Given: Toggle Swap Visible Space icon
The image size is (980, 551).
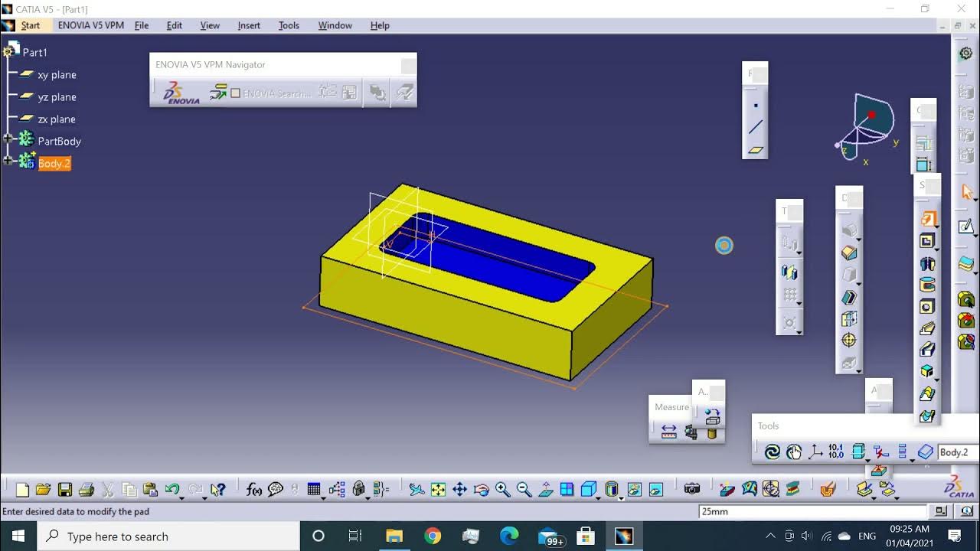Looking at the screenshot, I should 656,490.
